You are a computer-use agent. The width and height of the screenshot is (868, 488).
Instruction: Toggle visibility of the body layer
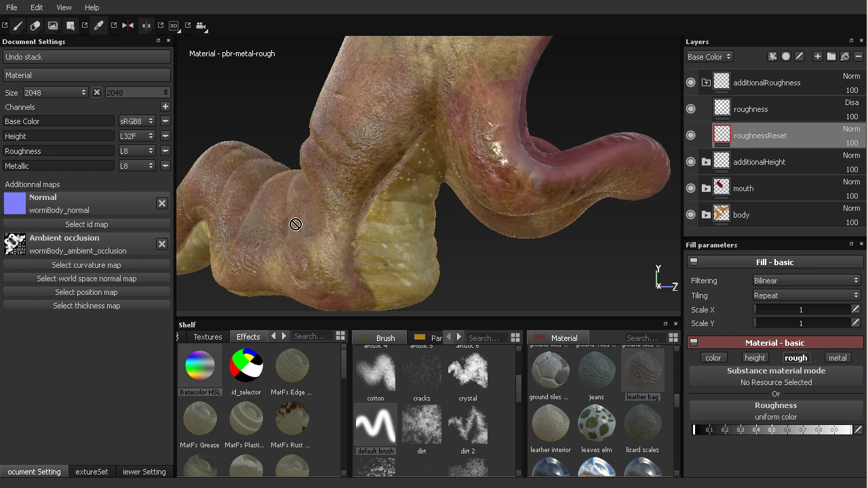(x=691, y=215)
